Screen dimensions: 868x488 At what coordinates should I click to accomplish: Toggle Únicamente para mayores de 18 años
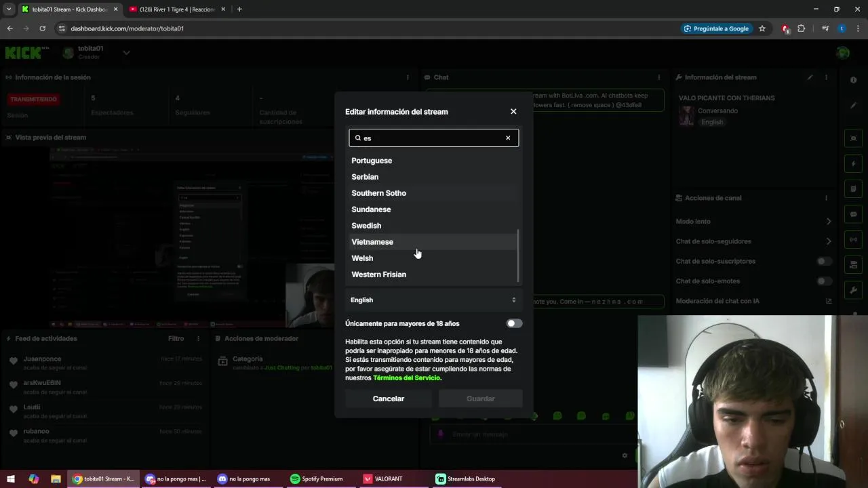(514, 324)
